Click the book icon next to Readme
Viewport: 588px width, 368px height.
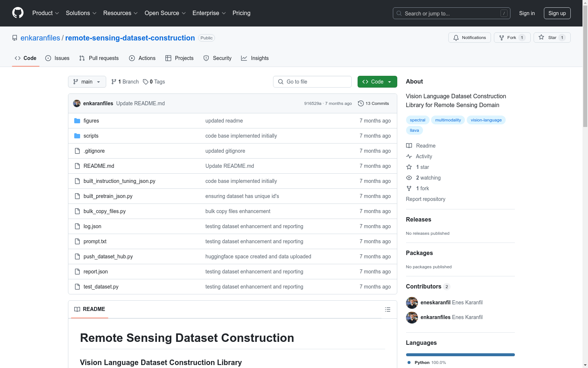[409, 146]
